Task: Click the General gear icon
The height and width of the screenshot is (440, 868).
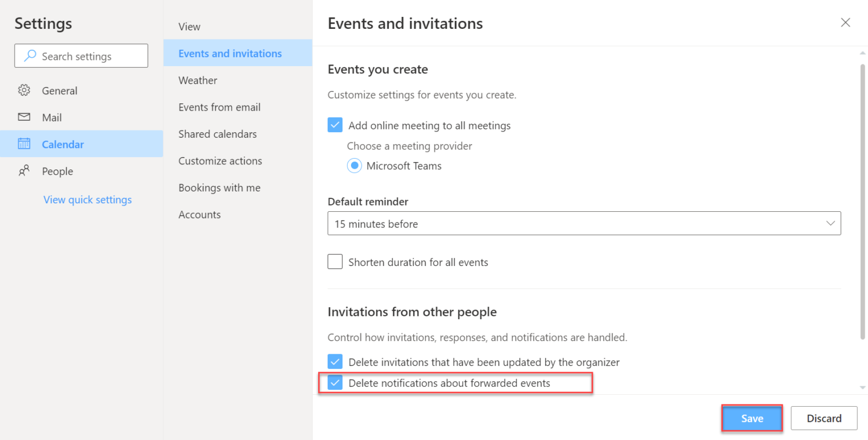Action: tap(24, 90)
